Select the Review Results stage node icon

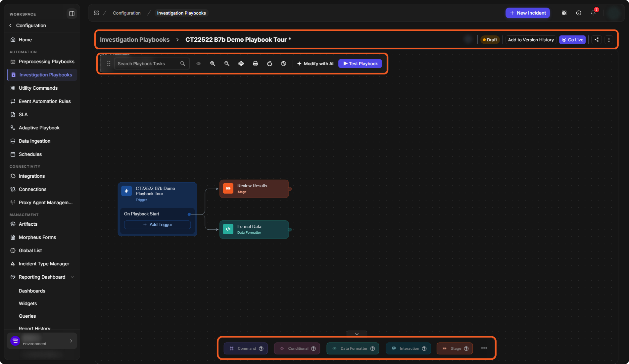pyautogui.click(x=228, y=188)
